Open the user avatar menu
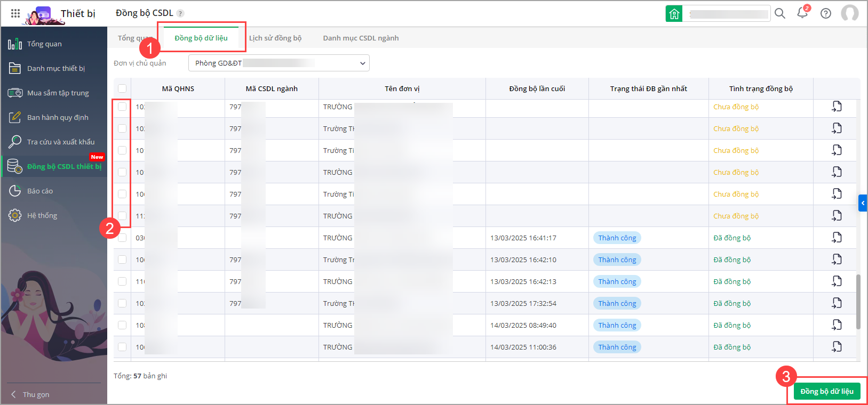 (x=850, y=13)
